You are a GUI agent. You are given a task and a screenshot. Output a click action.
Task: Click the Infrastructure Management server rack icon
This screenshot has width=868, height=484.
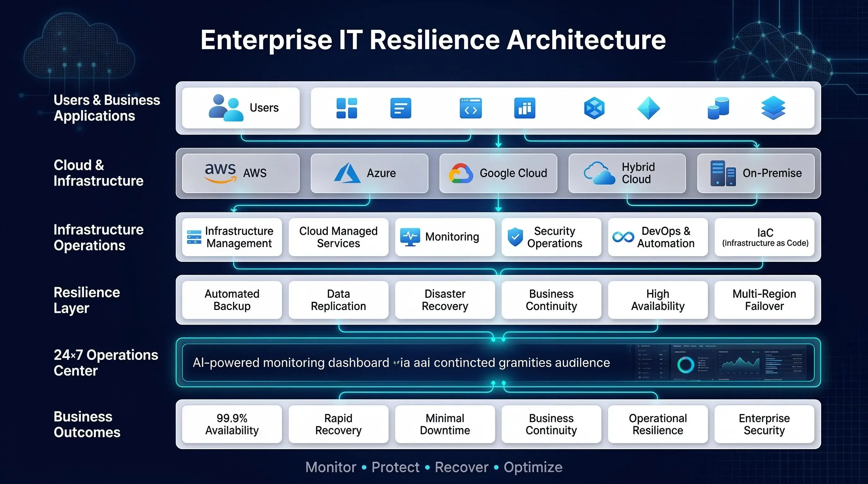(194, 237)
